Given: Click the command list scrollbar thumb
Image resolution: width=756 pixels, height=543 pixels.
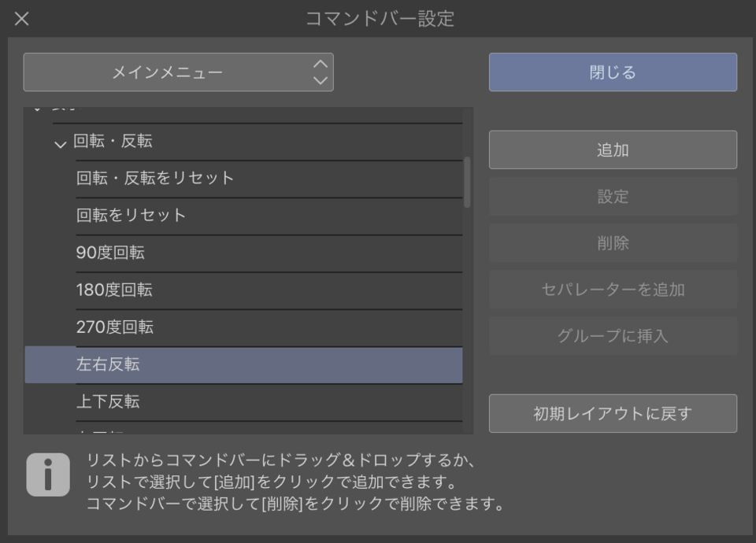Looking at the screenshot, I should point(467,182).
